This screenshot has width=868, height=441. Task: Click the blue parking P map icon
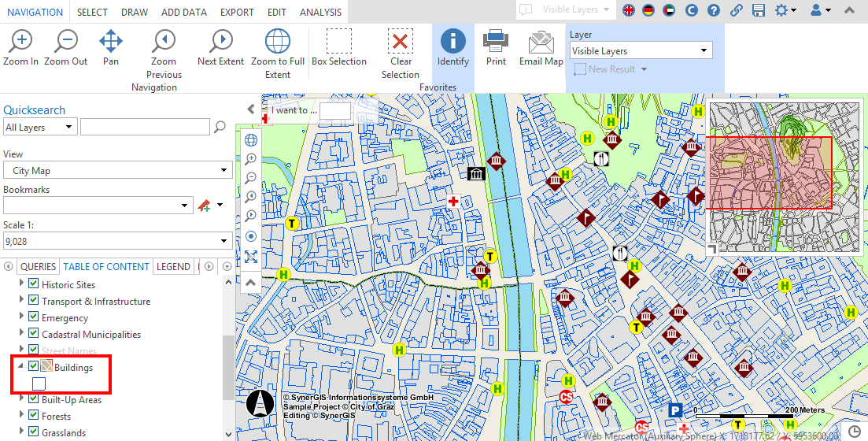pyautogui.click(x=674, y=410)
